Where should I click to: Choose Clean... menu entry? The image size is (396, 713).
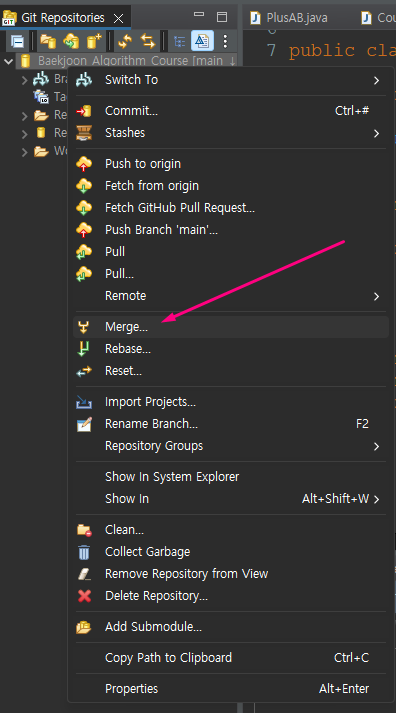pyautogui.click(x=231, y=530)
